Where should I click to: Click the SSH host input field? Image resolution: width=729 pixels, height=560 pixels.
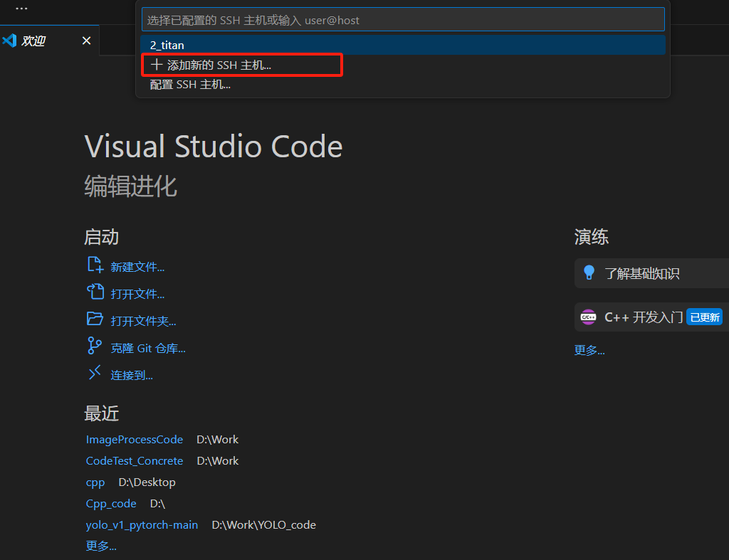coord(403,20)
